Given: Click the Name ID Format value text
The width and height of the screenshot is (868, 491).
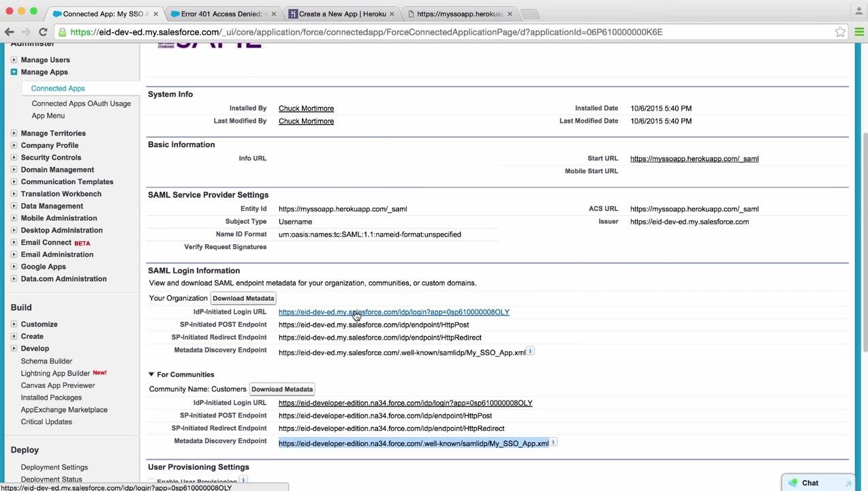Looking at the screenshot, I should coord(370,235).
